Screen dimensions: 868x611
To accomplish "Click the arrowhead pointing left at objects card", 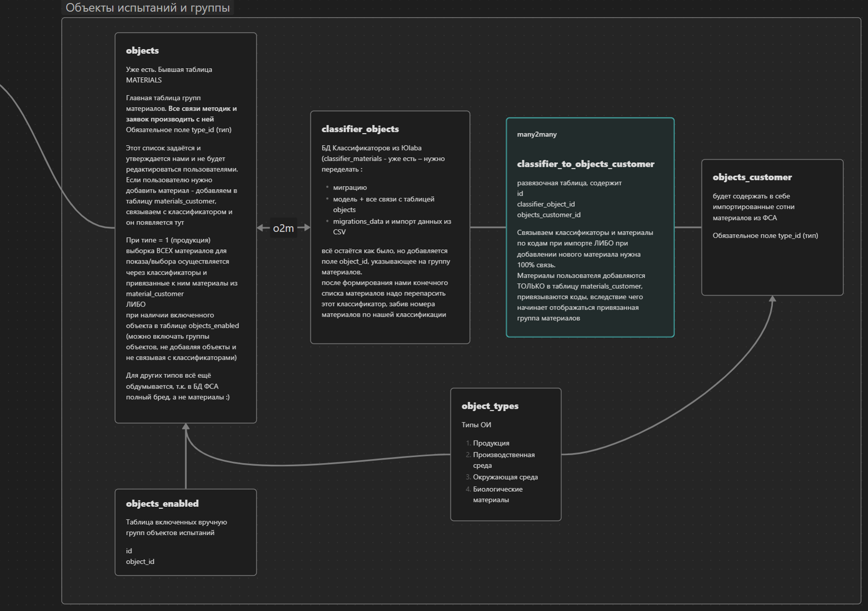I will pyautogui.click(x=260, y=228).
